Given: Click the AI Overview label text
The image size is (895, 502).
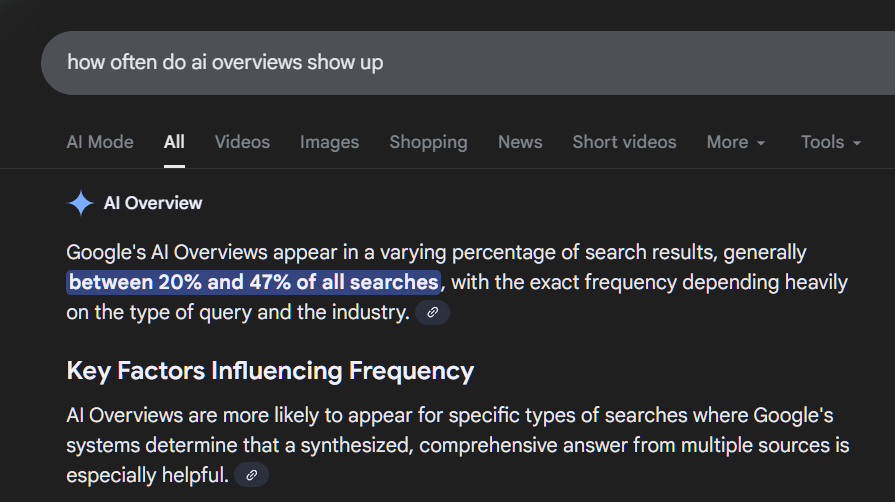Looking at the screenshot, I should (x=153, y=203).
